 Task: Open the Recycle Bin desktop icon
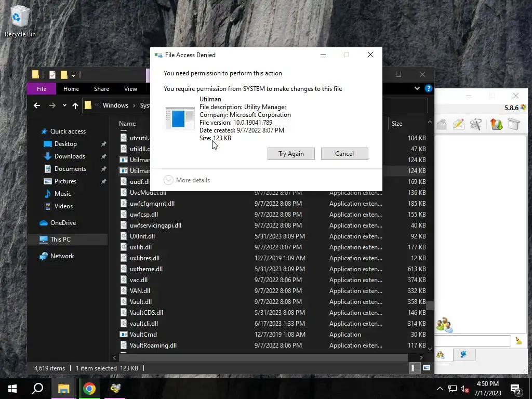pos(20,22)
